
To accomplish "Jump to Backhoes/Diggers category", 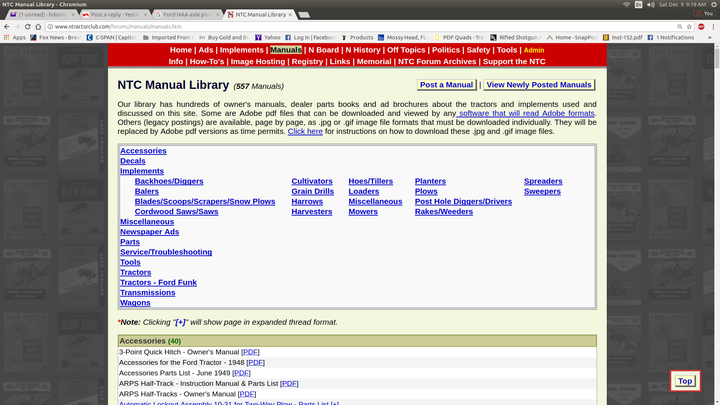I will click(x=169, y=181).
